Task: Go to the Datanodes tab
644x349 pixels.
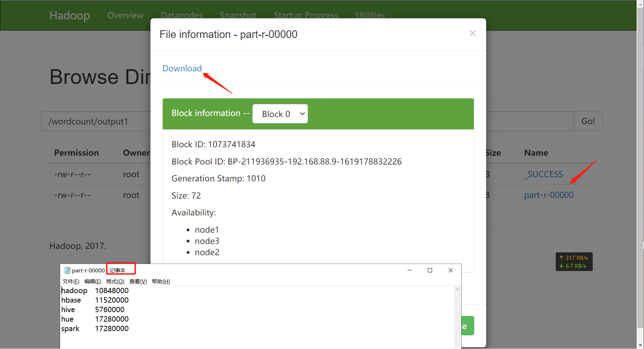Action: tap(182, 15)
